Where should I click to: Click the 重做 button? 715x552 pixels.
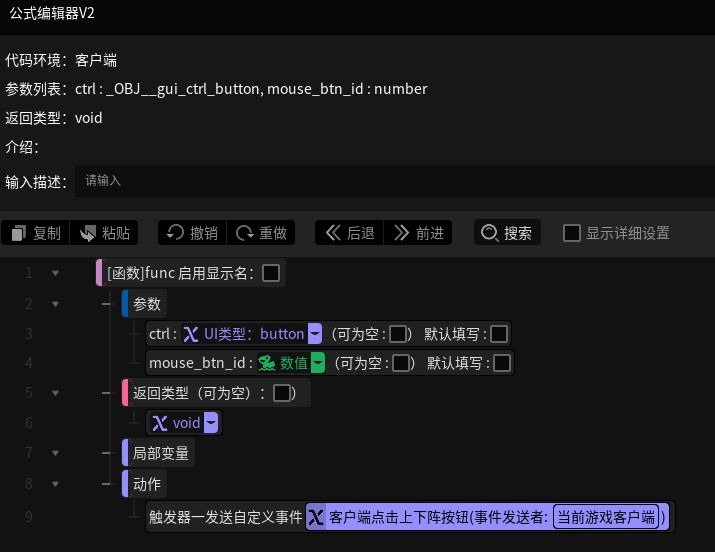tap(261, 233)
